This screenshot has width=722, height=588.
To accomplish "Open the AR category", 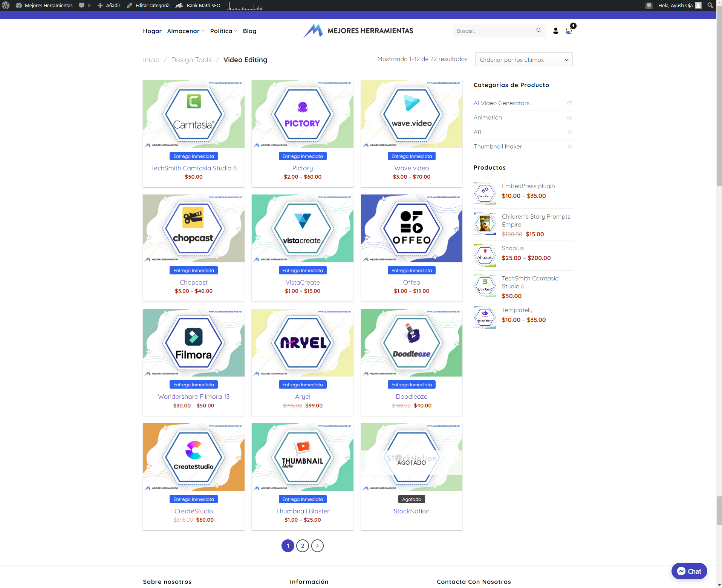I will [x=477, y=132].
